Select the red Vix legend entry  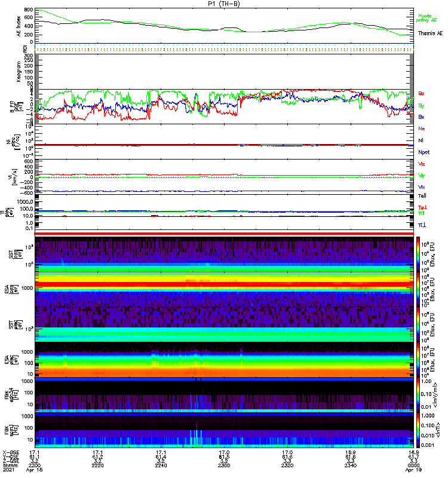422,164
